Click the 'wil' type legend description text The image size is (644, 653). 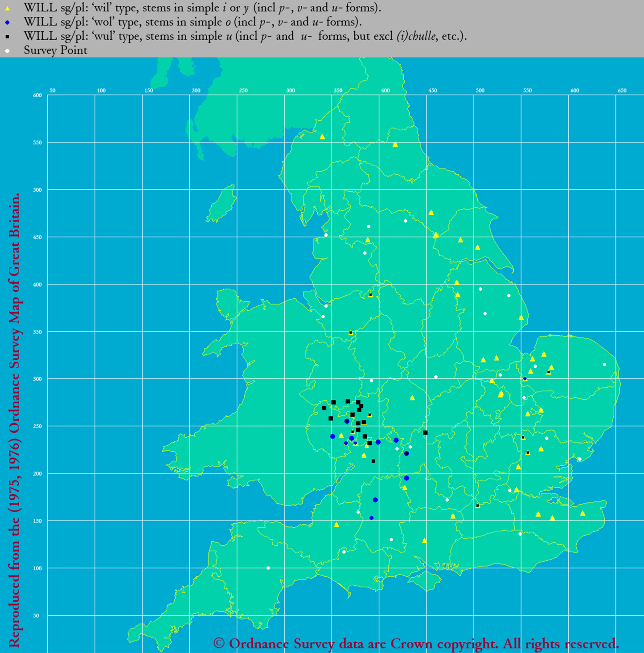202,8
